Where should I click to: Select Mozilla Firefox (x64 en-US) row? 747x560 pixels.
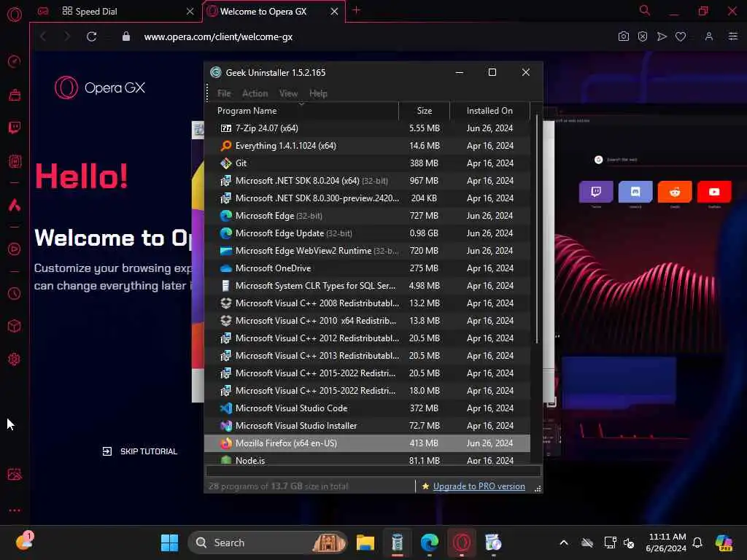click(x=367, y=443)
